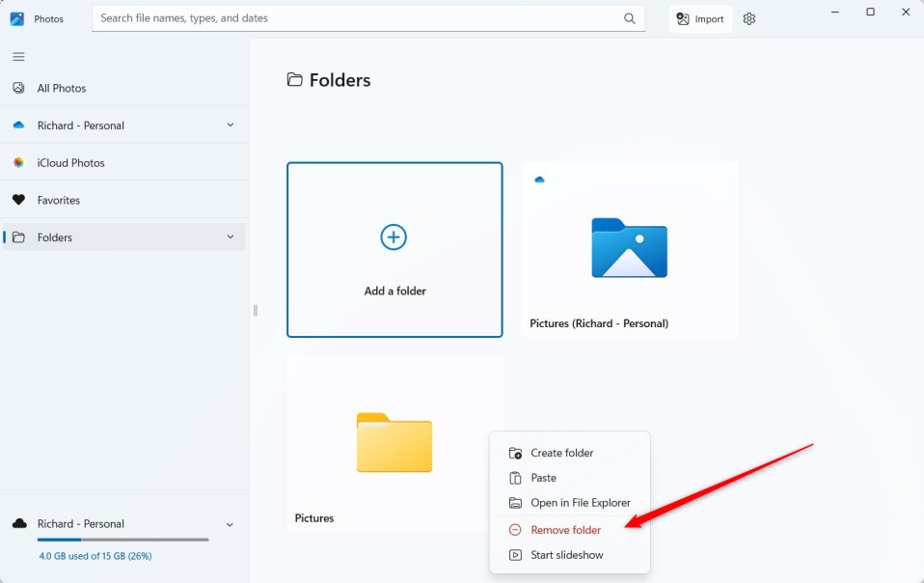The height and width of the screenshot is (583, 924).
Task: Click the Import button
Action: tap(700, 19)
